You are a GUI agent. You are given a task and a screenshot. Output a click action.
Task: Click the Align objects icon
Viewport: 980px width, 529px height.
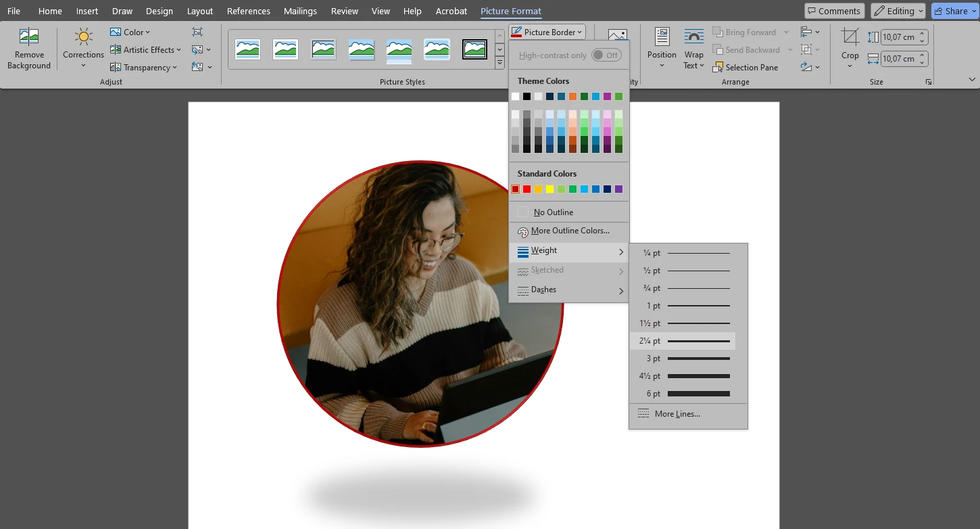[806, 32]
